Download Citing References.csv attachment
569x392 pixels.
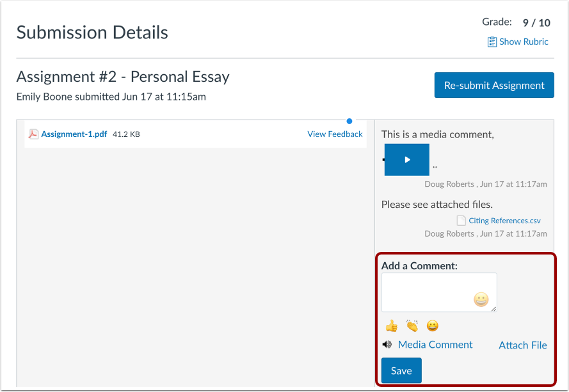504,221
